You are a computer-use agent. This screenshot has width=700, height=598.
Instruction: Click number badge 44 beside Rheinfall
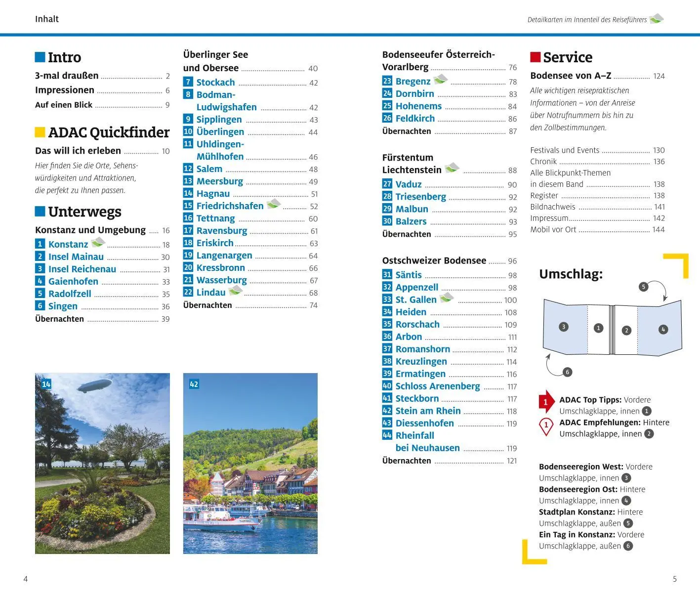click(387, 435)
